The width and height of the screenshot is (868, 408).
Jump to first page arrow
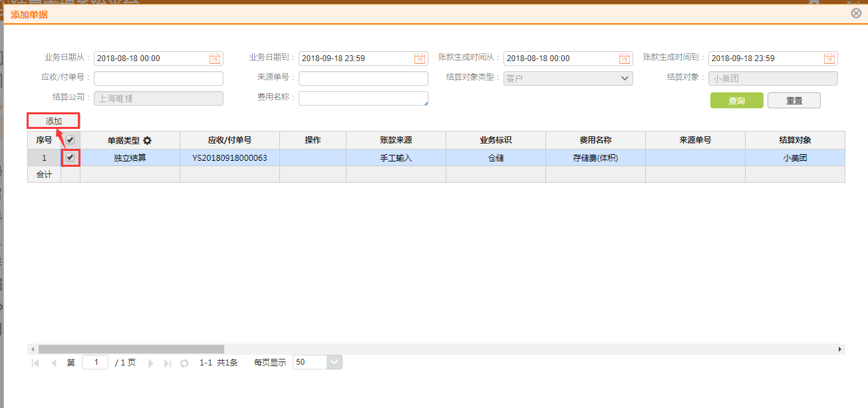click(x=35, y=363)
